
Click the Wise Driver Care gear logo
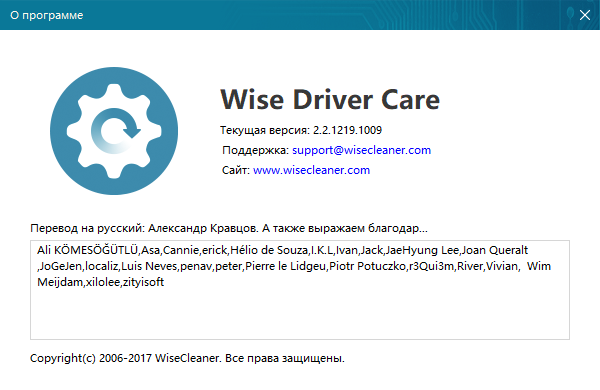114,131
